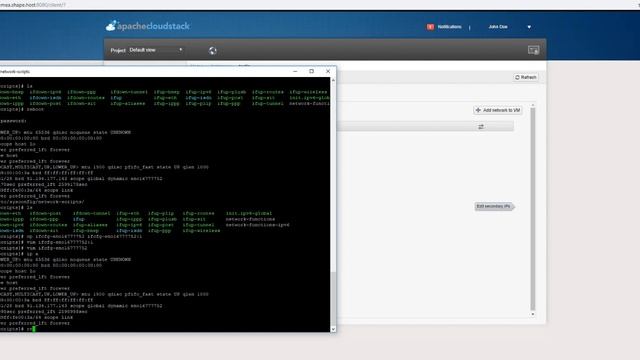Click the terminal prompt cursor line
The image size is (640, 360).
(x=18, y=329)
